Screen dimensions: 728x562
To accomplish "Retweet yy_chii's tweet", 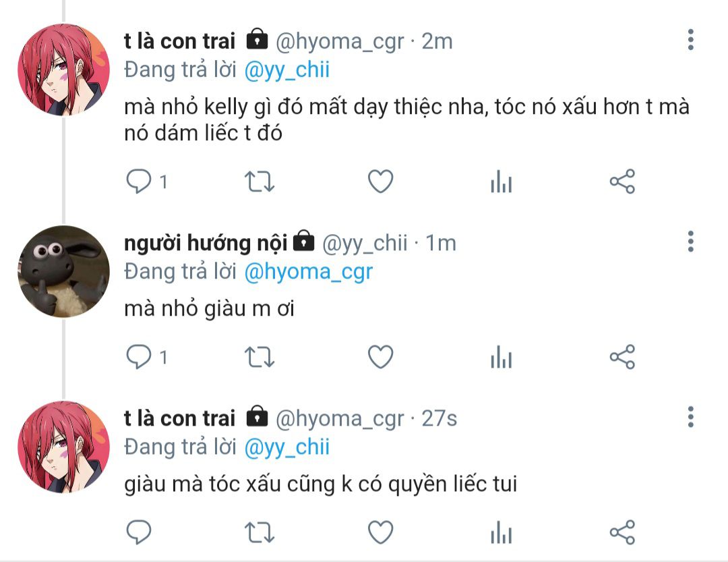I will pos(260,357).
